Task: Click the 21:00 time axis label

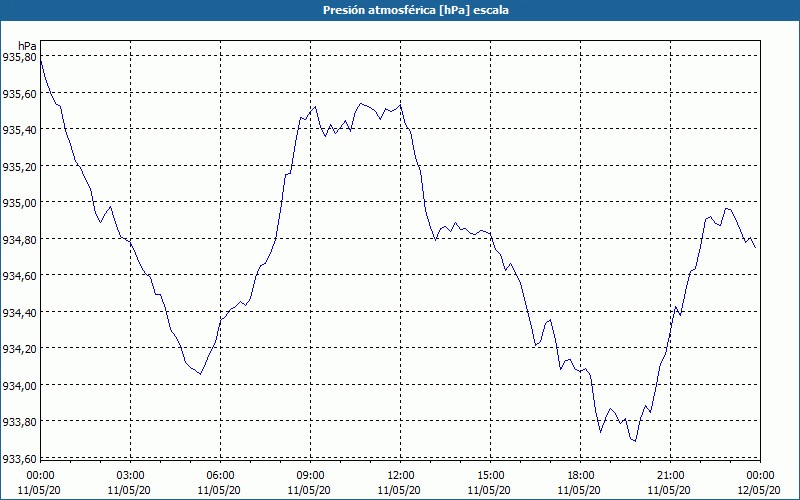Action: [x=670, y=475]
